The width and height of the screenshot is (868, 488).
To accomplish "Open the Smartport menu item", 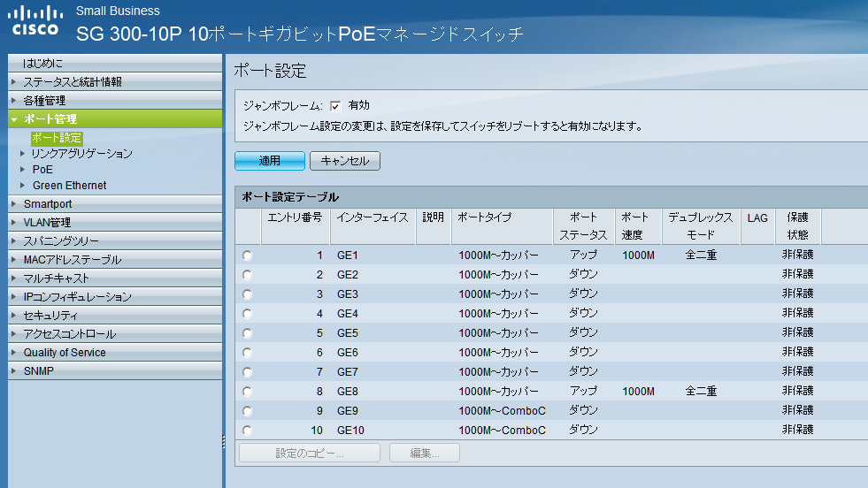I will point(115,203).
